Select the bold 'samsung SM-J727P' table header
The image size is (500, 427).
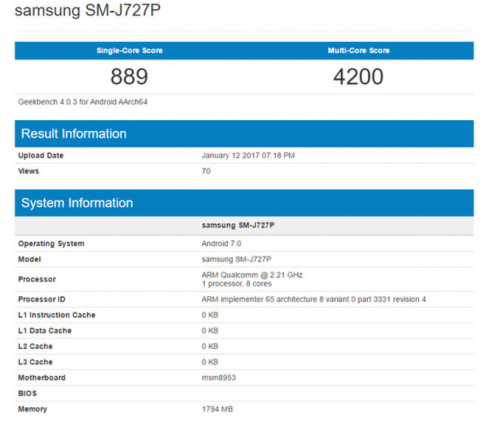pyautogui.click(x=238, y=225)
